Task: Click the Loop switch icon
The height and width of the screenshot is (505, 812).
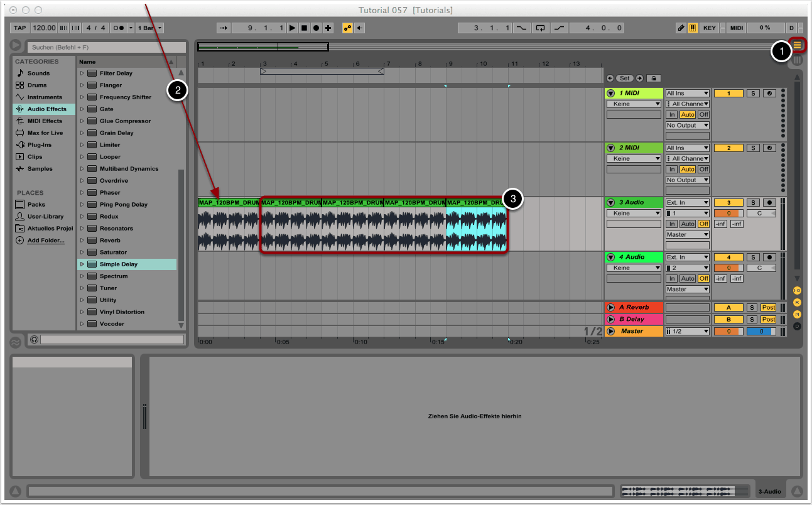Action: tap(540, 28)
